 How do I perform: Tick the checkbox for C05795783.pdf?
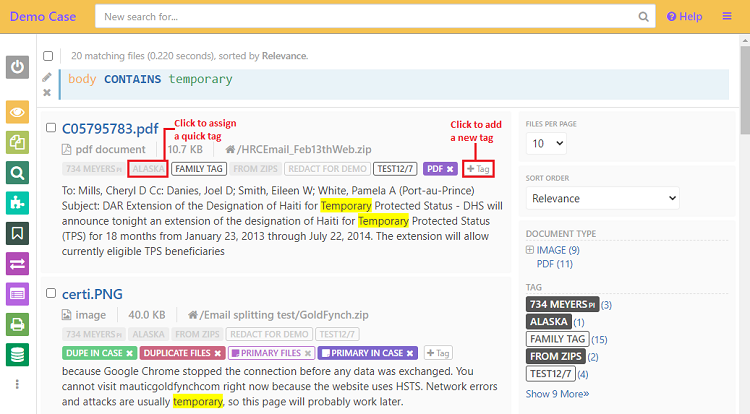click(x=51, y=127)
